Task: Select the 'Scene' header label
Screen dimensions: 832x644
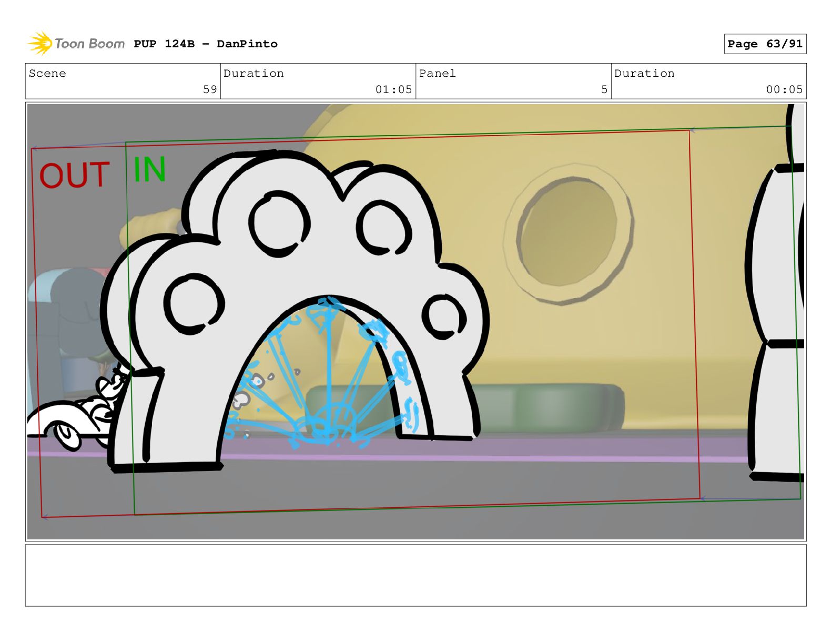Action: coord(47,73)
